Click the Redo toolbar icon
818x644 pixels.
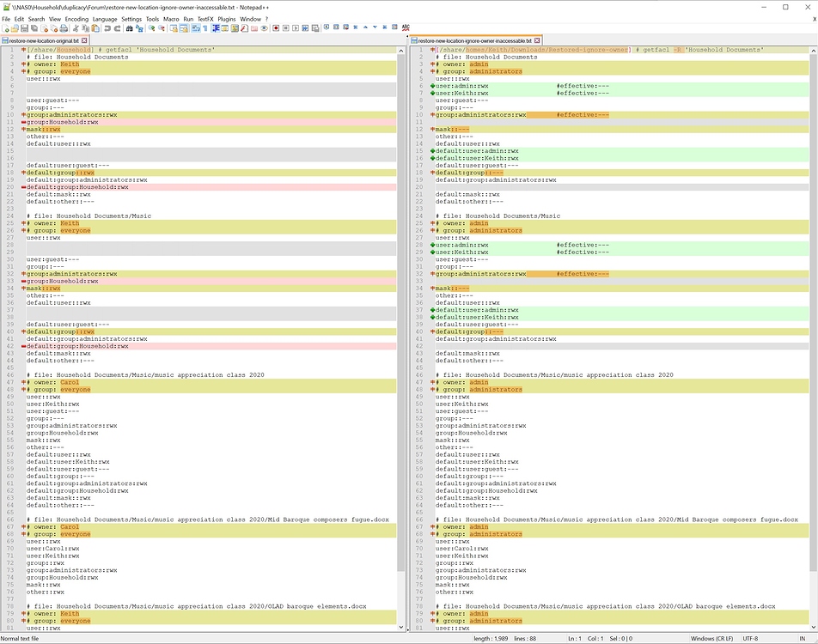point(118,28)
